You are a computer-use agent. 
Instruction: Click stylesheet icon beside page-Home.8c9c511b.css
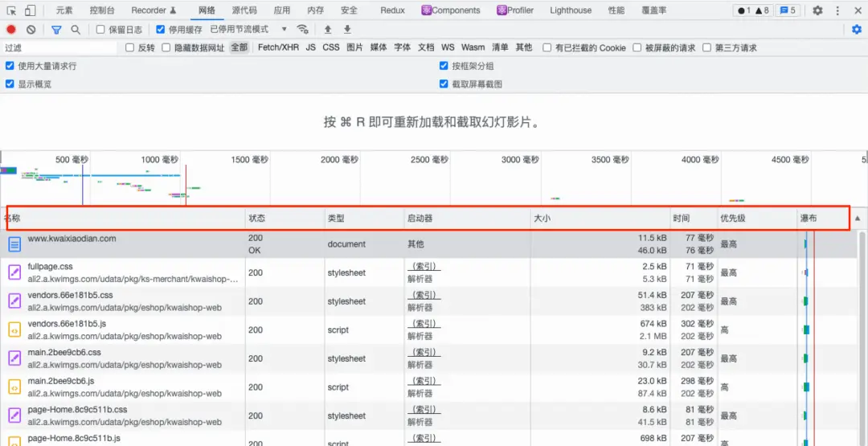pos(15,415)
